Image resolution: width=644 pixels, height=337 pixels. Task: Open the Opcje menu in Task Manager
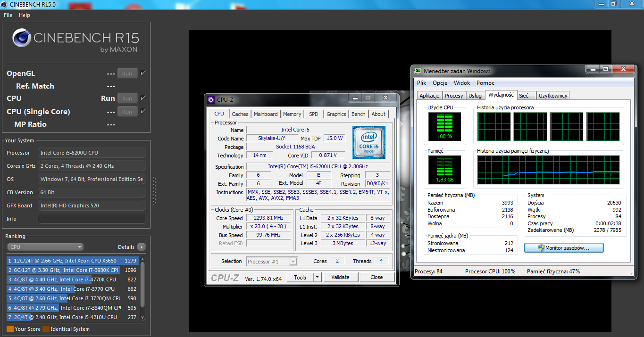point(440,83)
